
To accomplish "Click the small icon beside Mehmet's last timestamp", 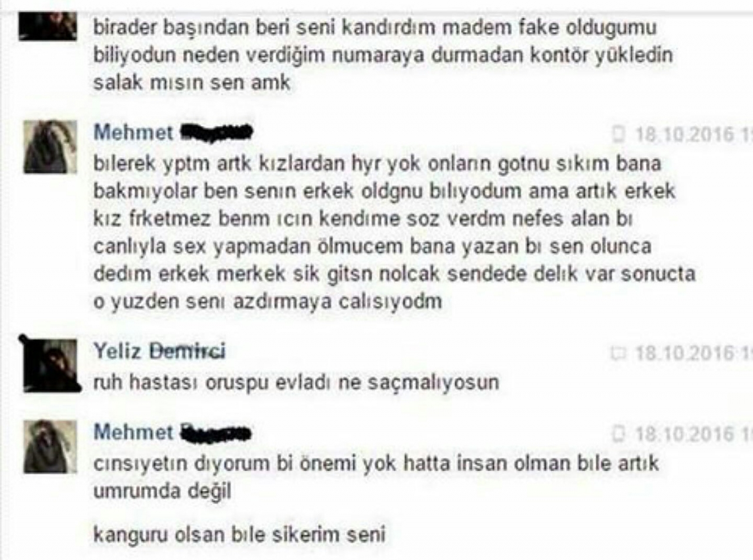I will (618, 434).
